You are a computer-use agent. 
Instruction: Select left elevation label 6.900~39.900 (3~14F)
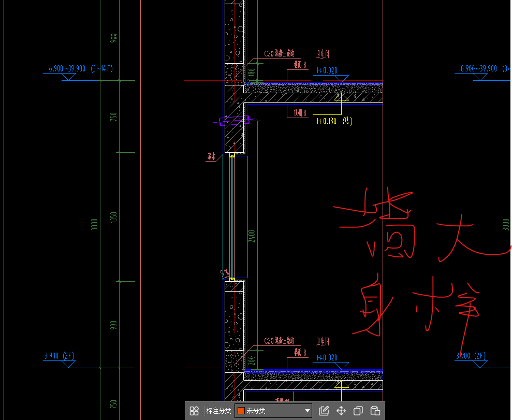[81, 68]
